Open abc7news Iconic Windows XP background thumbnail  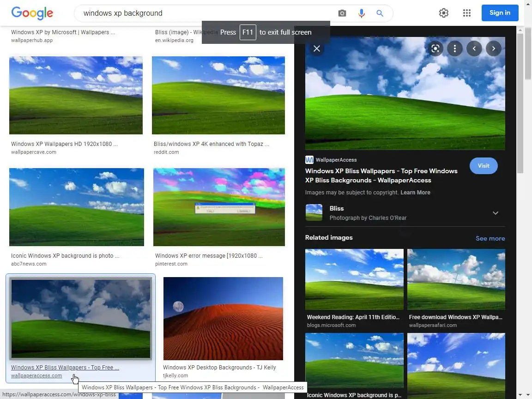click(x=77, y=207)
